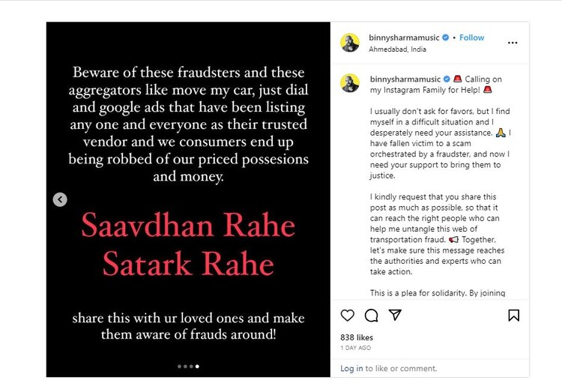
Task: Follow binnysharmamusic
Action: (472, 37)
